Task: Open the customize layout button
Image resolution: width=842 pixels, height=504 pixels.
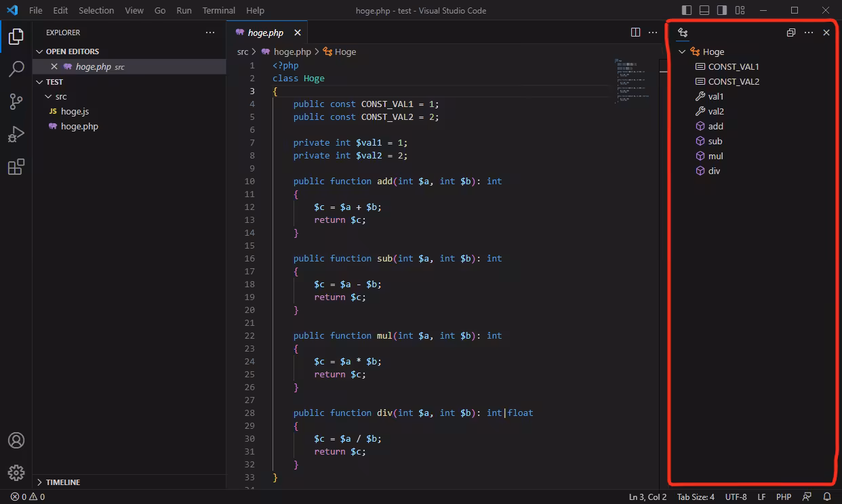Action: [x=740, y=10]
